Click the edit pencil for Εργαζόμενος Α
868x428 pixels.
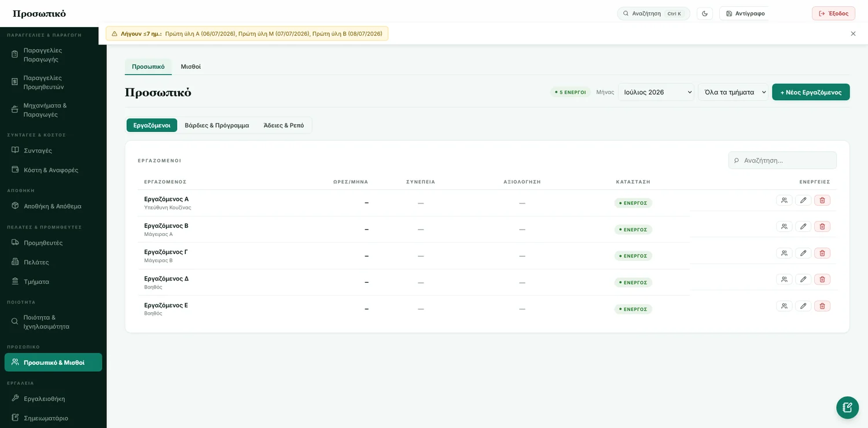pos(803,200)
